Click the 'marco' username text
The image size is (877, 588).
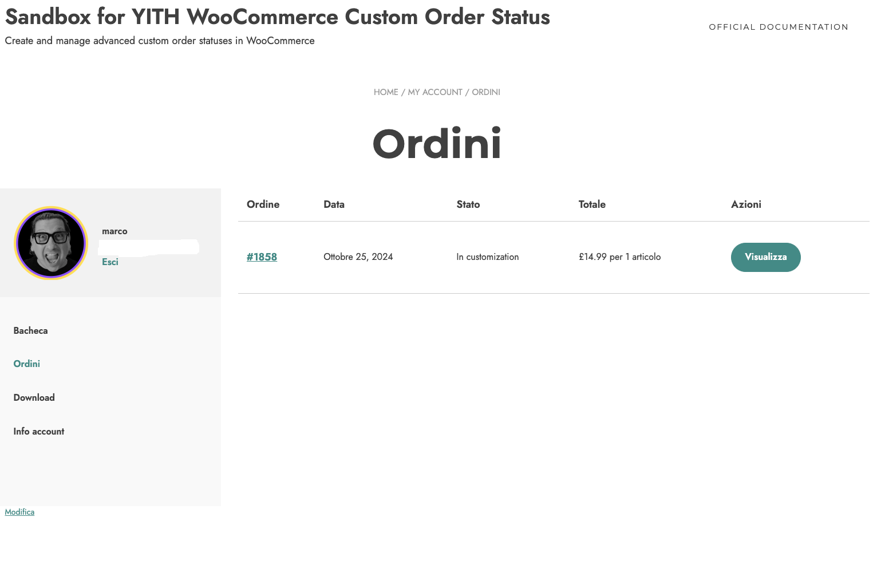coord(114,231)
